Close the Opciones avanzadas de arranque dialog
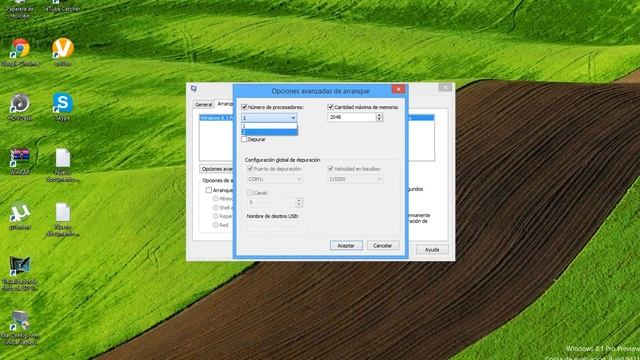The image size is (640, 360). [398, 89]
